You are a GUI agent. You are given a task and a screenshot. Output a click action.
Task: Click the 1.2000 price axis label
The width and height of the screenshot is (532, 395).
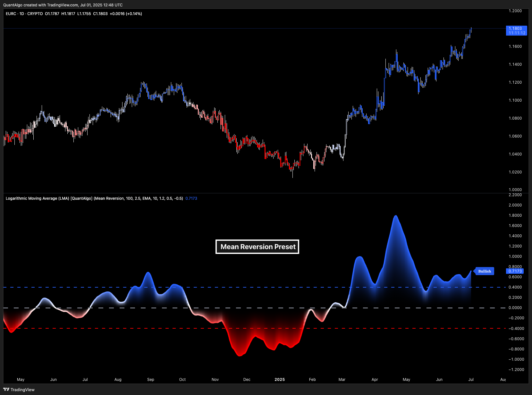[x=515, y=11]
